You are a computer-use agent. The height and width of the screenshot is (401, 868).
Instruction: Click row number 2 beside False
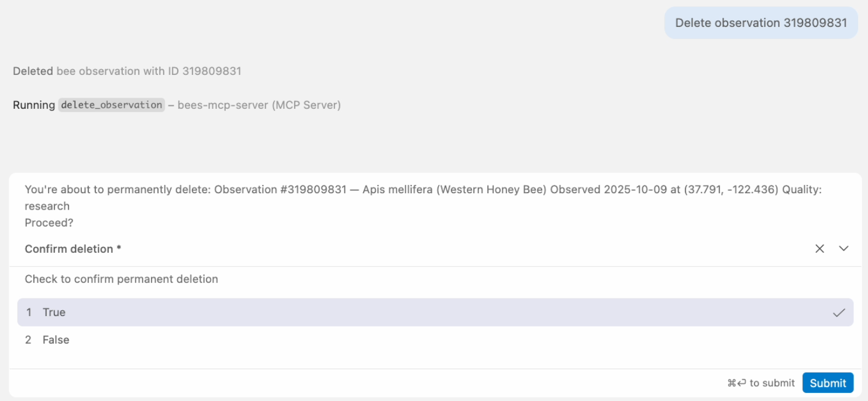[29, 340]
